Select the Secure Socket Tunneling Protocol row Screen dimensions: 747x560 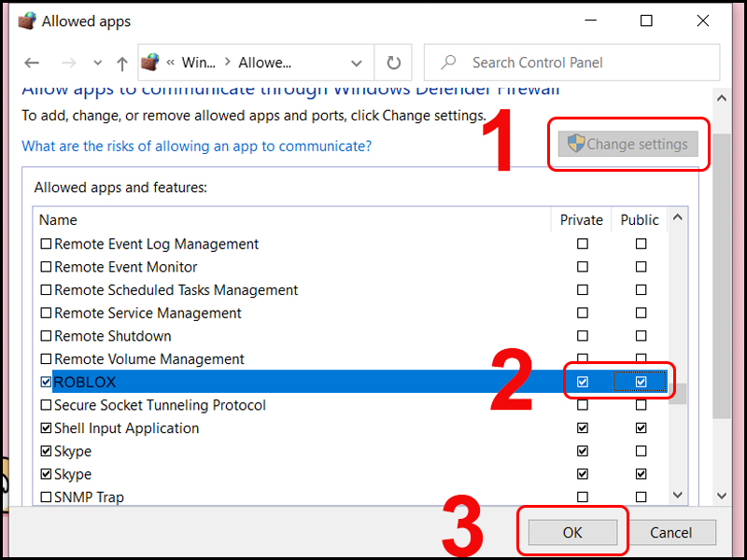(350, 405)
